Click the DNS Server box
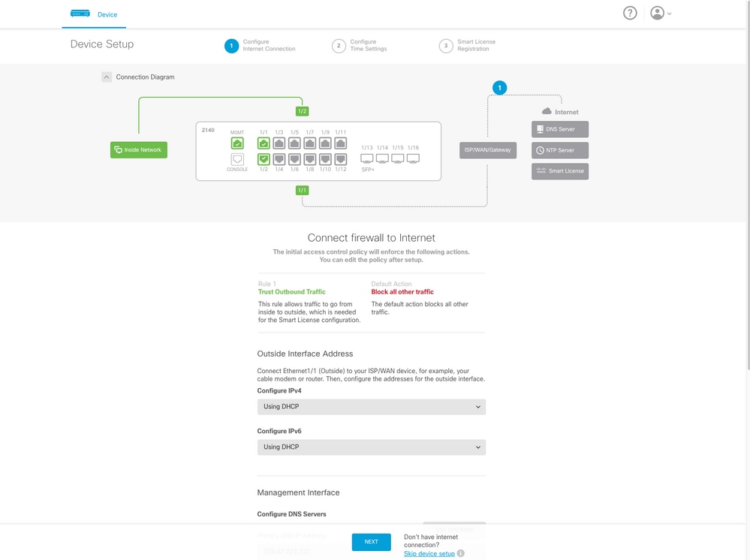The image size is (750, 560). pos(560,129)
